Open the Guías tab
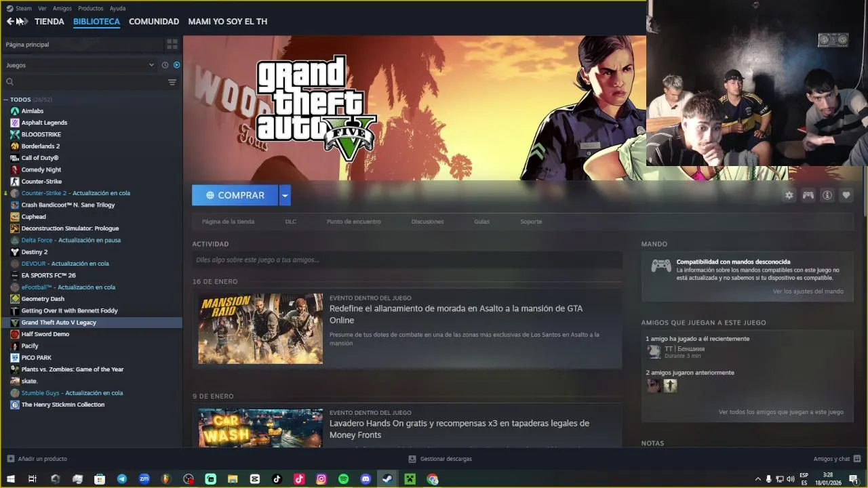Screen dimensions: 868x488 click(x=481, y=222)
